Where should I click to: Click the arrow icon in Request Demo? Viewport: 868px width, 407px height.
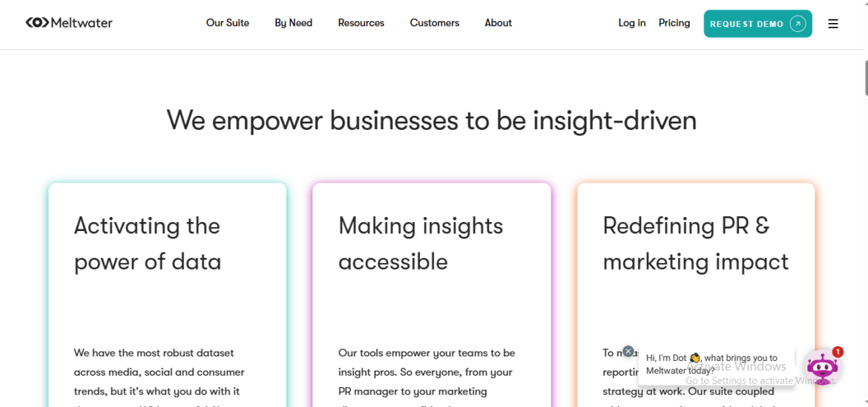coord(798,24)
